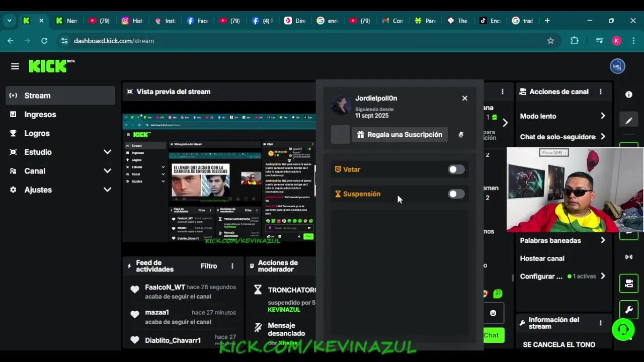The height and width of the screenshot is (362, 644).
Task: Click the broadcast signal icon in the right toolbar
Action: click(629, 257)
